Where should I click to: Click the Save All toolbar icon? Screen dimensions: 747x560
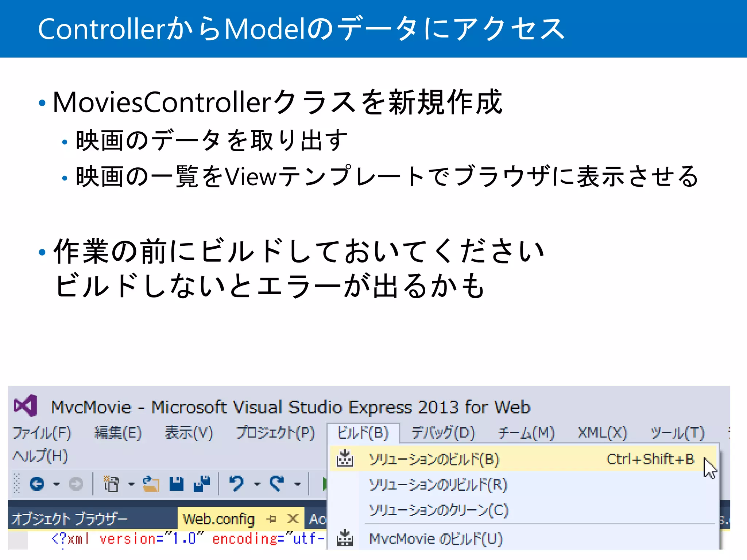[202, 484]
